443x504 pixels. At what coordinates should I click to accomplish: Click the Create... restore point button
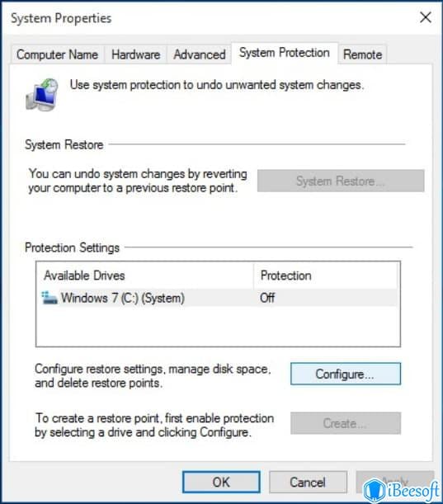point(346,423)
